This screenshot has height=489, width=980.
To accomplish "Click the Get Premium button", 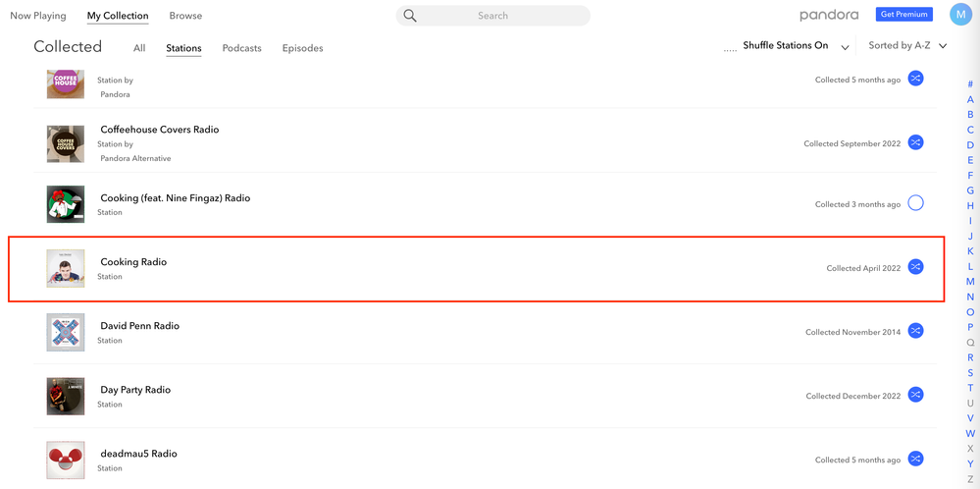I will click(903, 15).
